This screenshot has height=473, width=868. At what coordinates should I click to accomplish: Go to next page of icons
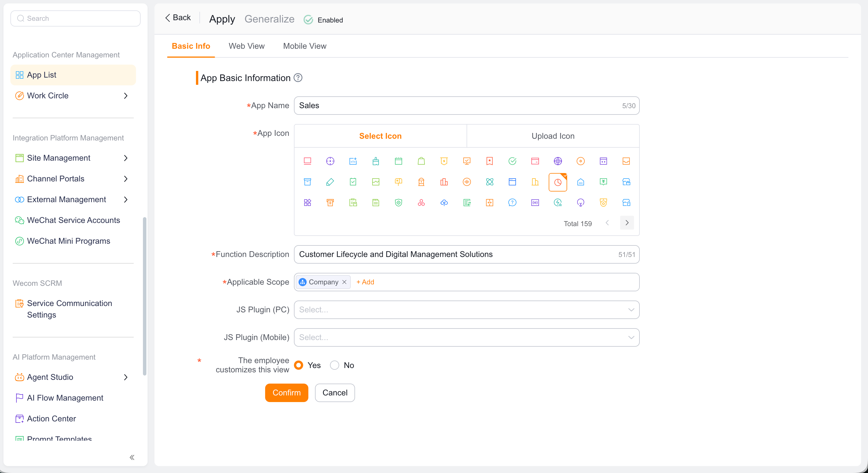coord(627,223)
